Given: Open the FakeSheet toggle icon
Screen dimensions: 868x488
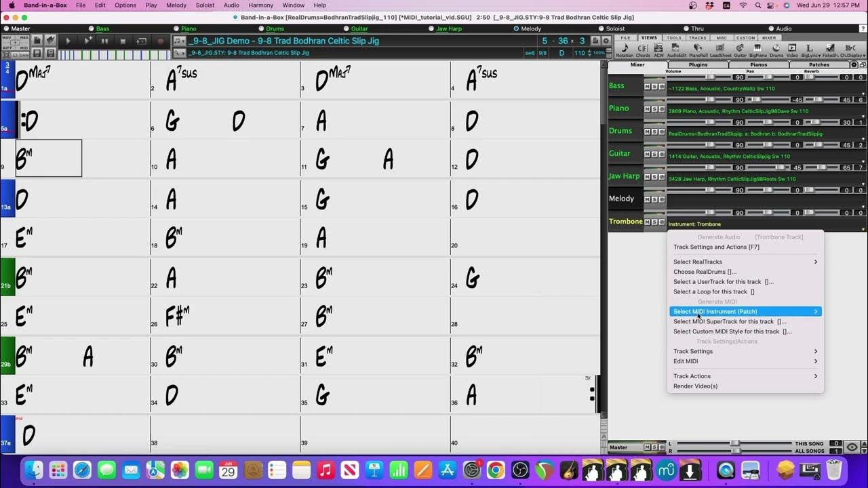Looking at the screenshot, I should (830, 49).
